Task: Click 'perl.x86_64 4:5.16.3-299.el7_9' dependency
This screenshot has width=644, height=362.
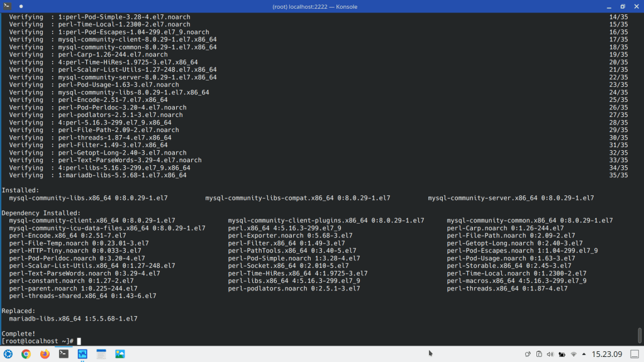Action: (x=285, y=228)
